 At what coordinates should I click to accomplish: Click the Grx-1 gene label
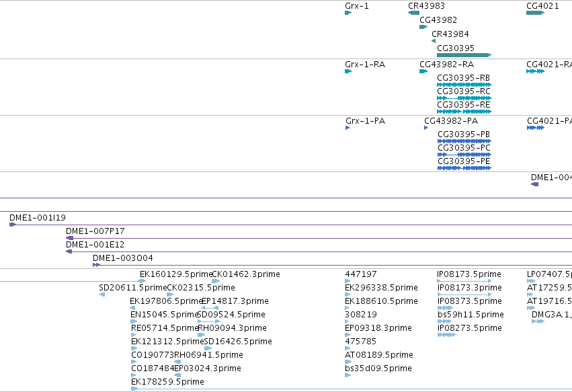coord(356,6)
